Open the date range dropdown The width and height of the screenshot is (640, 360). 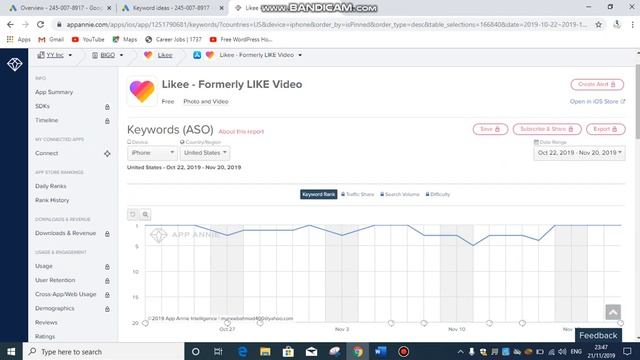[x=579, y=153]
